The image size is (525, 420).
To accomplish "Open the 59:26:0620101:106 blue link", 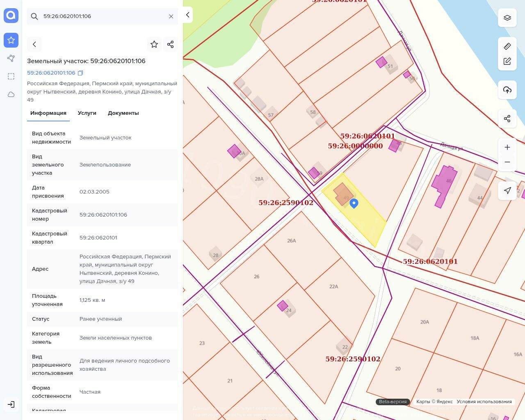I will point(51,73).
